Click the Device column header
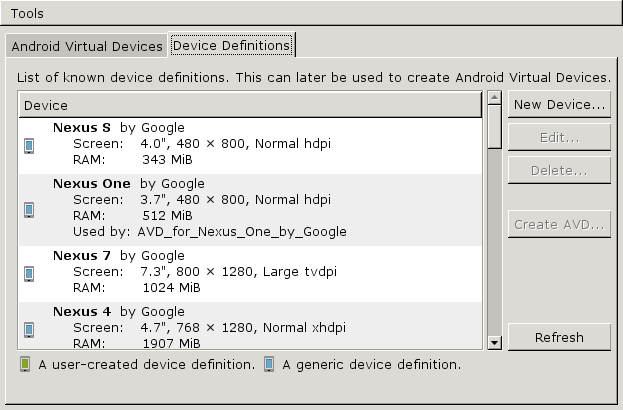This screenshot has width=623, height=410. [x=250, y=105]
